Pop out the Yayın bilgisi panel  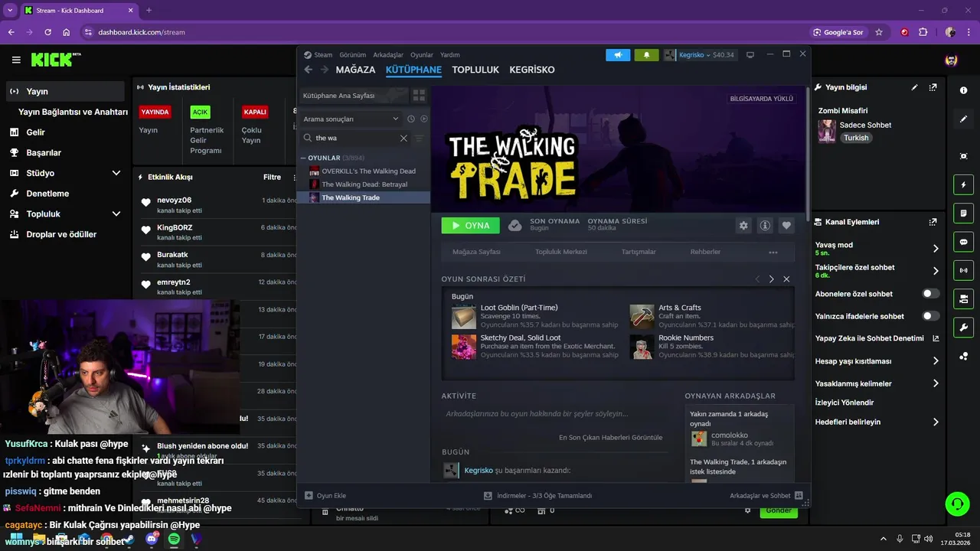[x=933, y=87]
